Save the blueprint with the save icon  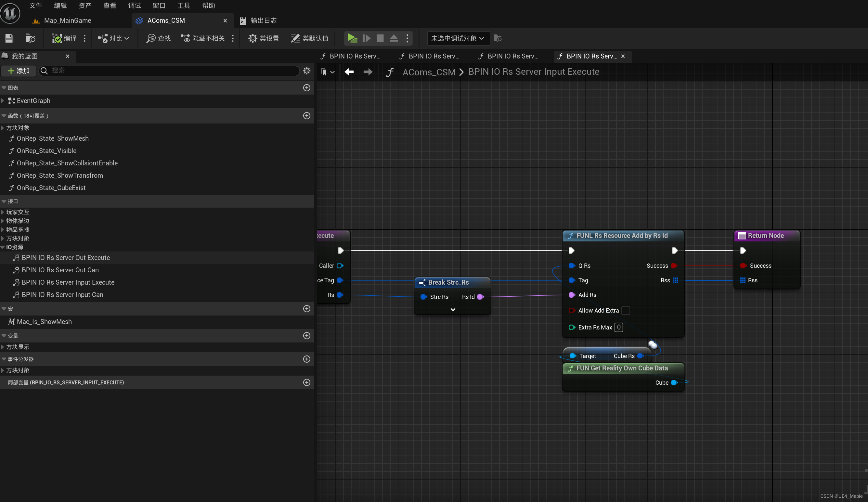pyautogui.click(x=8, y=38)
